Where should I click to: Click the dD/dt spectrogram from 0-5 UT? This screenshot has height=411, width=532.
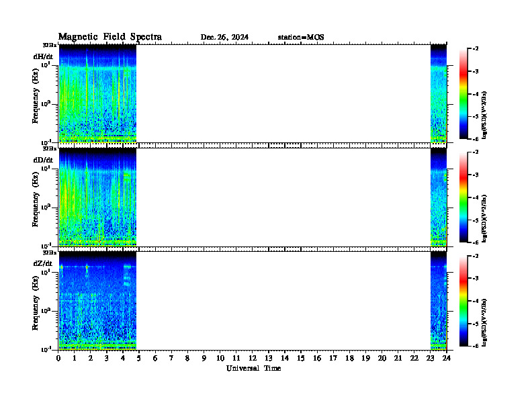point(97,197)
